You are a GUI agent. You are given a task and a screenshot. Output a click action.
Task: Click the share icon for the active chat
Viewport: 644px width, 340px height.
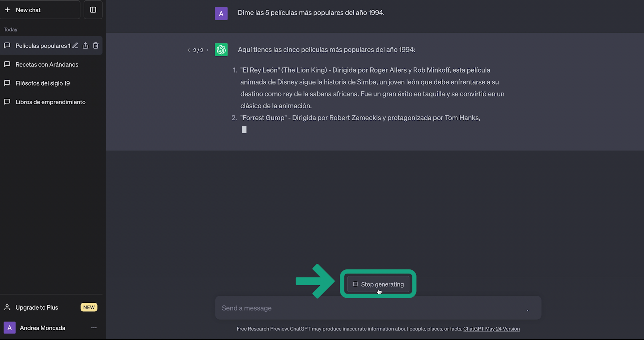(x=85, y=46)
